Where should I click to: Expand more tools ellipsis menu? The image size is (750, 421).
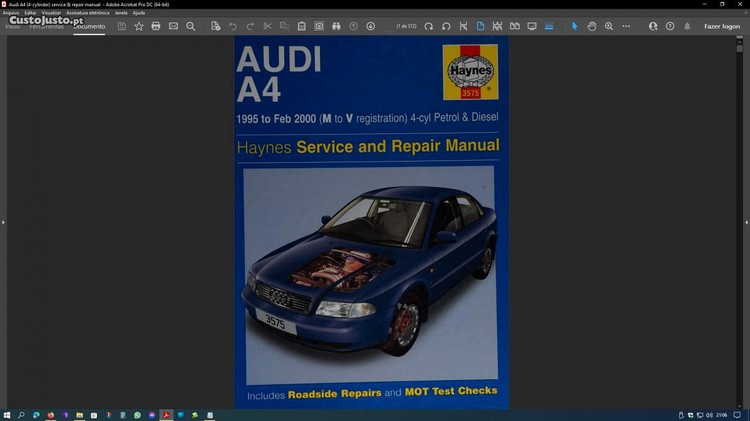pos(627,26)
